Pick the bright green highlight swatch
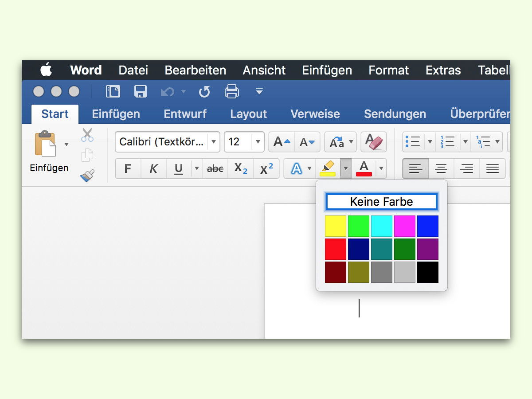Image resolution: width=532 pixels, height=399 pixels. (359, 226)
